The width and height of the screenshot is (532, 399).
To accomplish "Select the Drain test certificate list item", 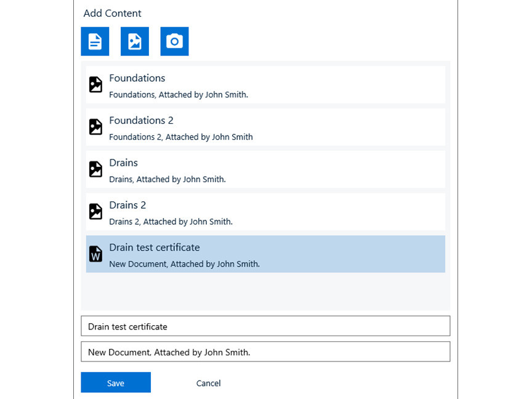I will (x=265, y=254).
